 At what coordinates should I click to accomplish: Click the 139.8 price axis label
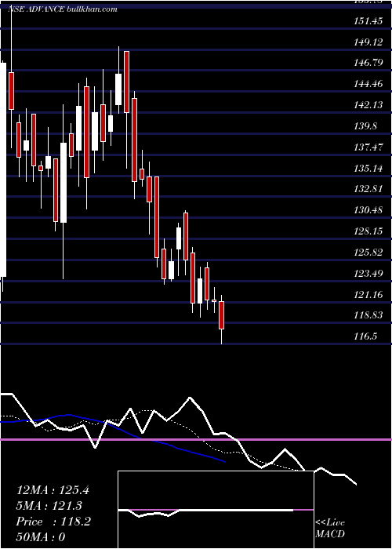365,126
